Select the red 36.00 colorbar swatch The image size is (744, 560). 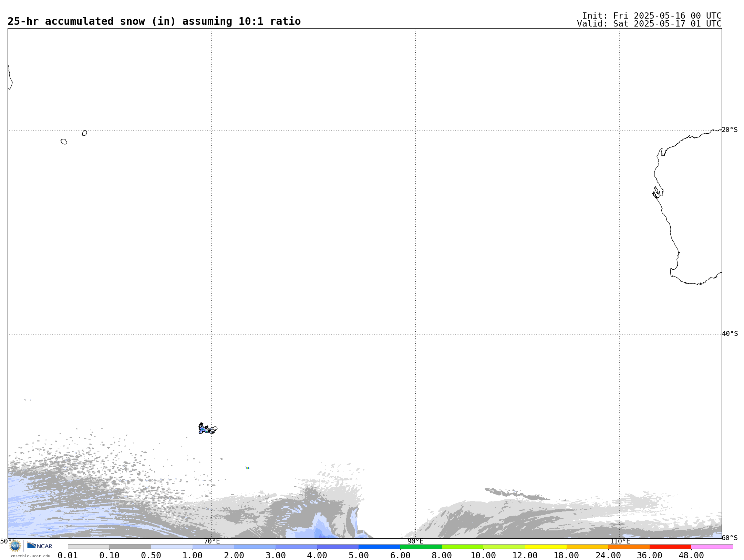click(670, 547)
